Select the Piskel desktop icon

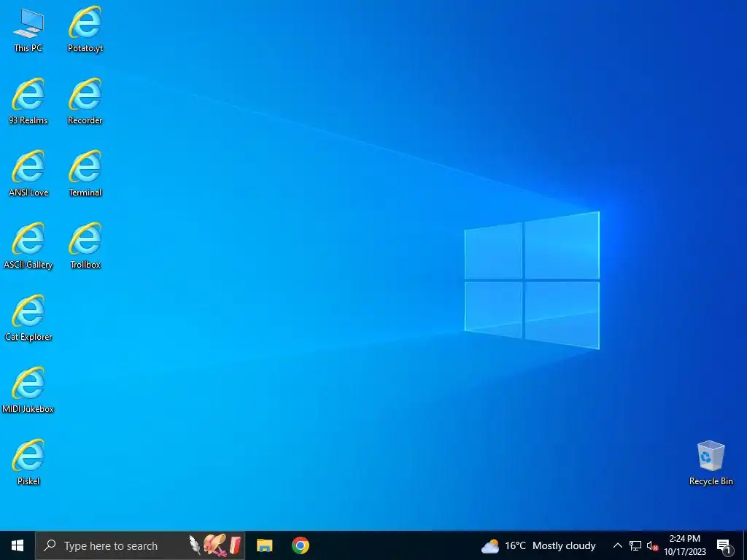pos(28,463)
